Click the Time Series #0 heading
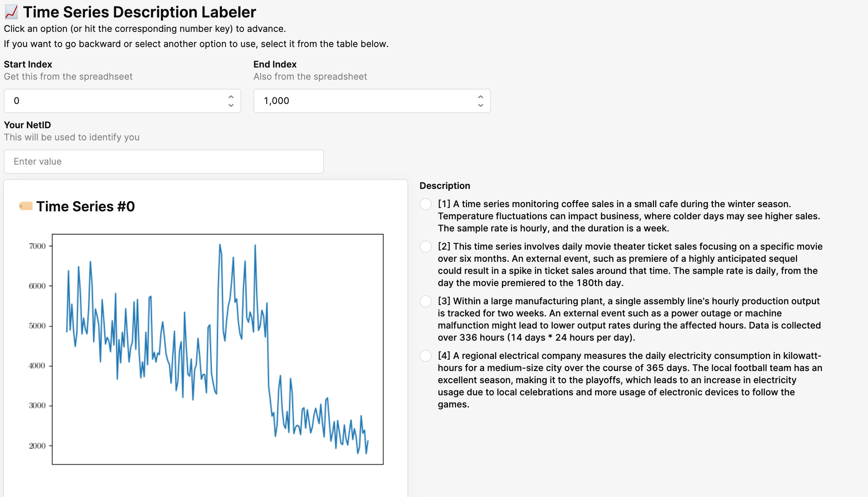The width and height of the screenshot is (868, 497). click(86, 206)
